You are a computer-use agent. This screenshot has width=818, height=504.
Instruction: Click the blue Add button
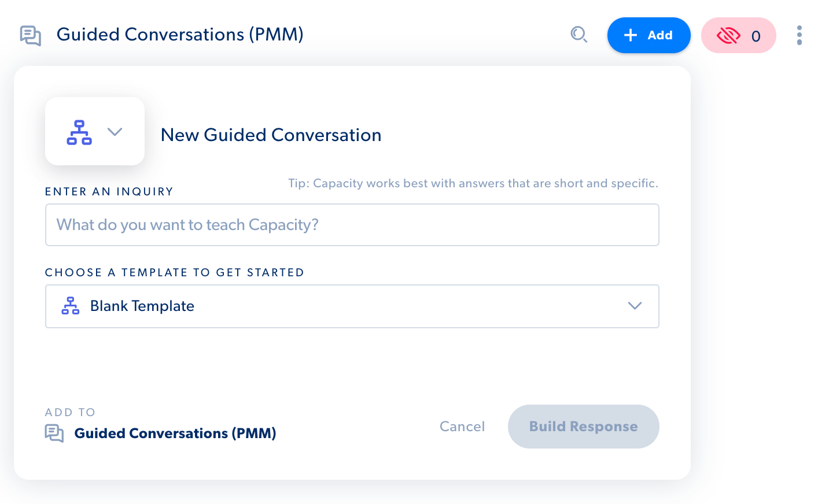649,35
